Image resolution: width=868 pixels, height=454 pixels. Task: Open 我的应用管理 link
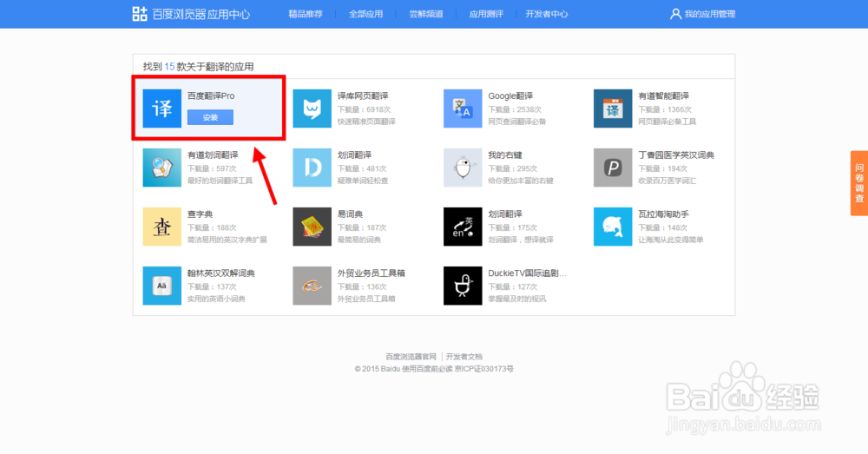click(710, 14)
